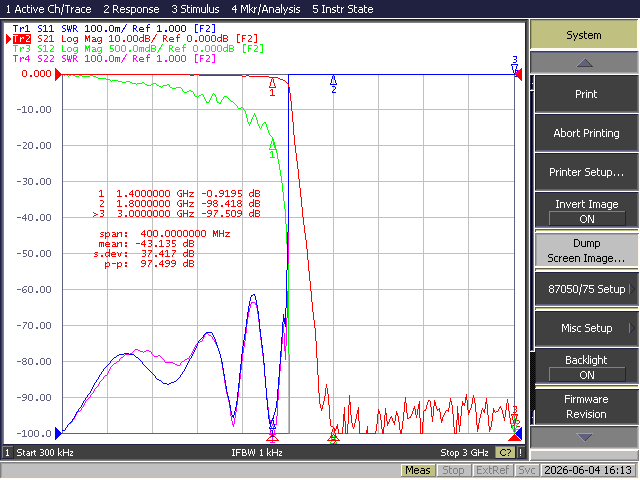Click the red reference level triangle at 0.000
640x480 pixels.
(x=58, y=74)
